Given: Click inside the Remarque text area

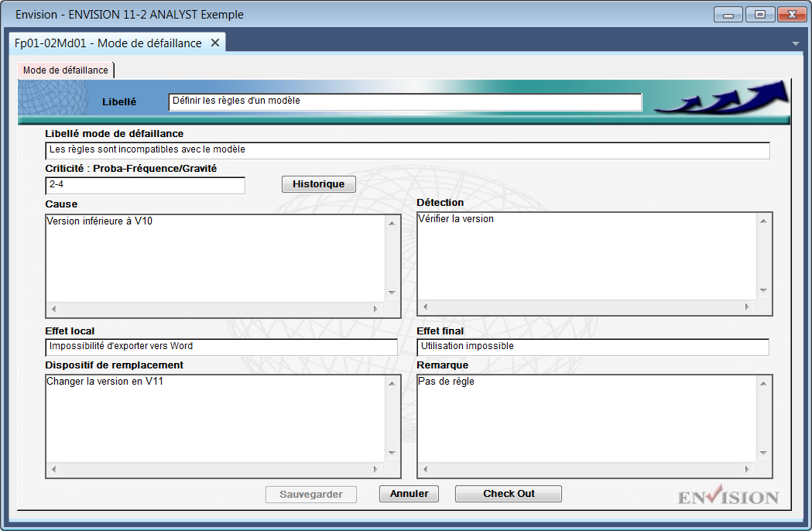Looking at the screenshot, I should [x=587, y=418].
